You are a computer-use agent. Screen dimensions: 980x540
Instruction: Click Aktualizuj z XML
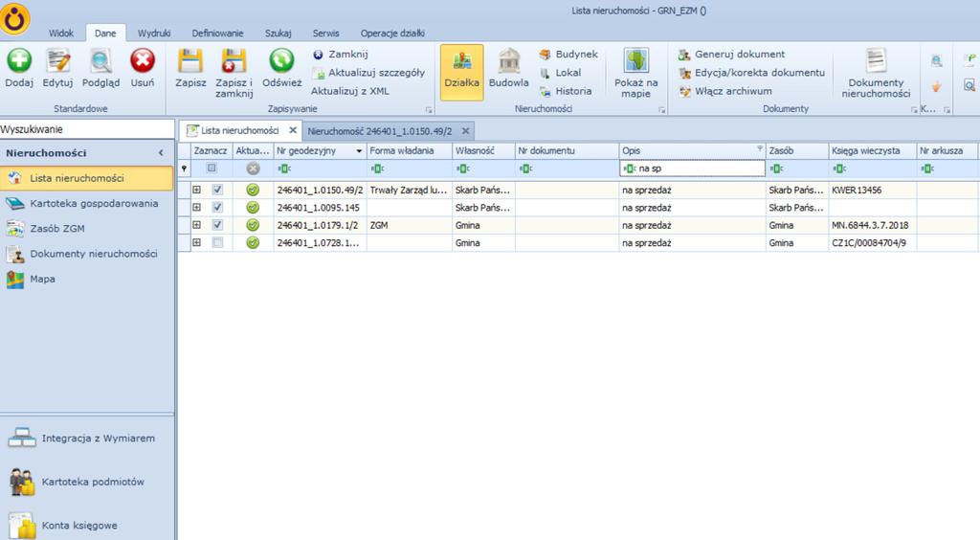pyautogui.click(x=350, y=91)
